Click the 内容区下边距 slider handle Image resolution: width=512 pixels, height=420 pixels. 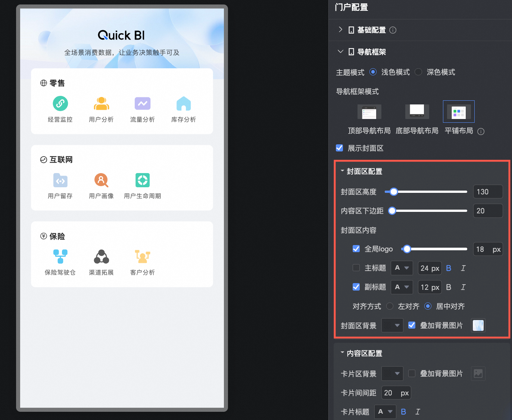click(392, 211)
